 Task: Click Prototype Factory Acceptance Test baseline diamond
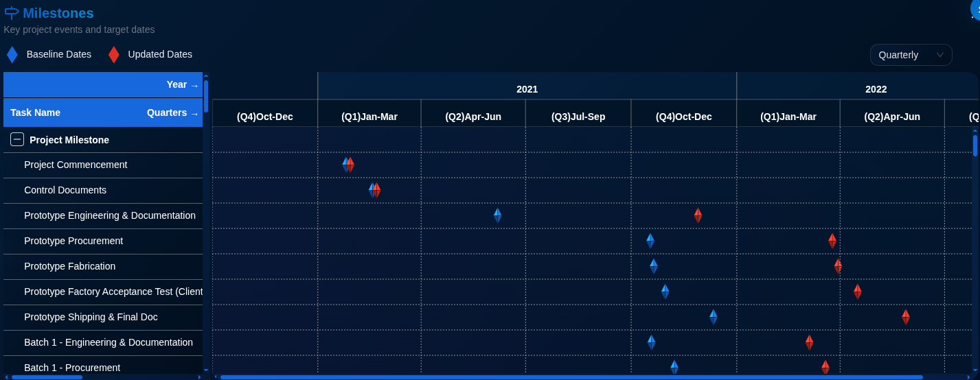665,292
